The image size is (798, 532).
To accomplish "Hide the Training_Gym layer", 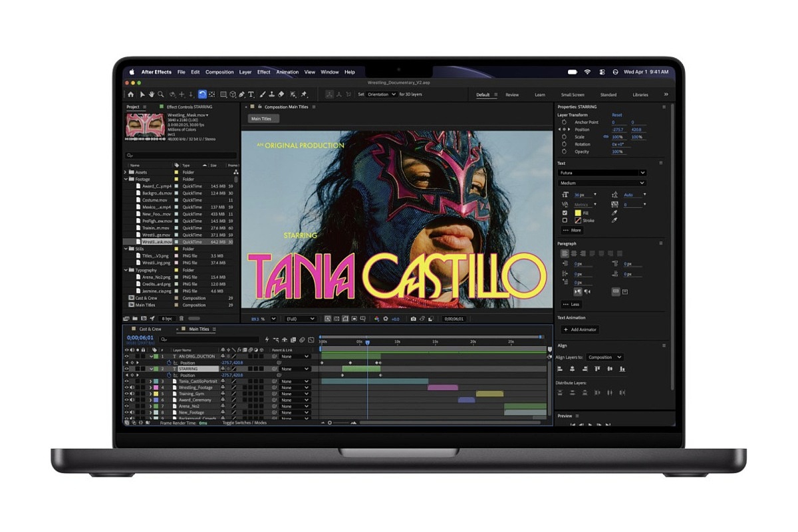I will pyautogui.click(x=127, y=394).
